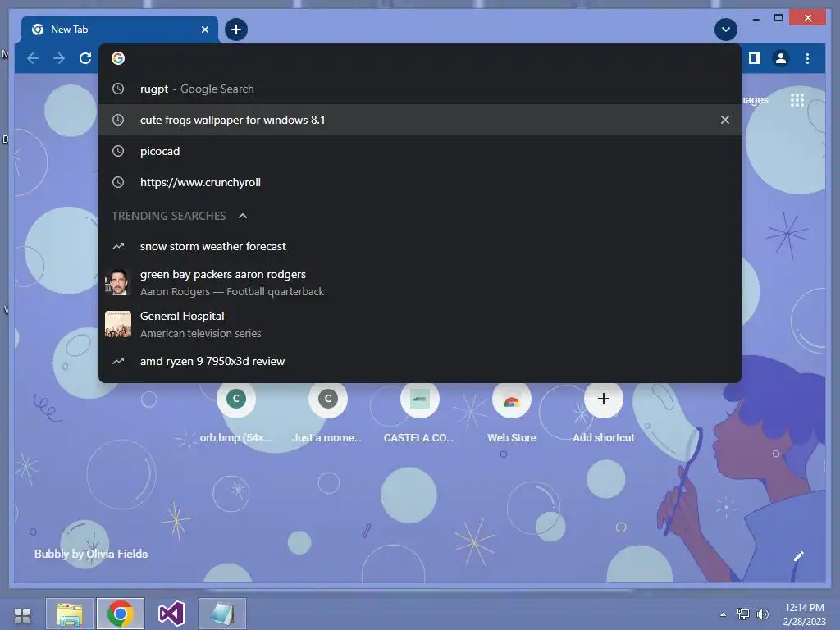Screen dimensions: 840x630
Task: Toggle the side panel icon
Action: pos(755,58)
